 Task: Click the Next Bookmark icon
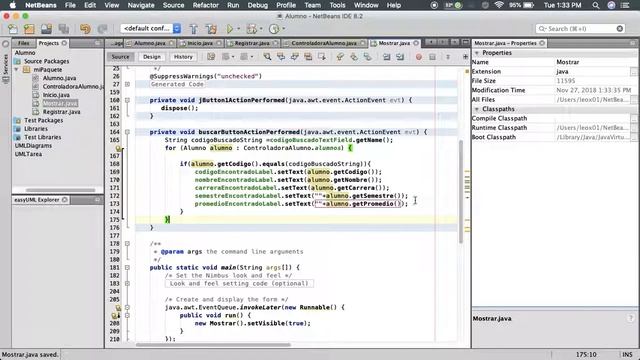[353, 57]
